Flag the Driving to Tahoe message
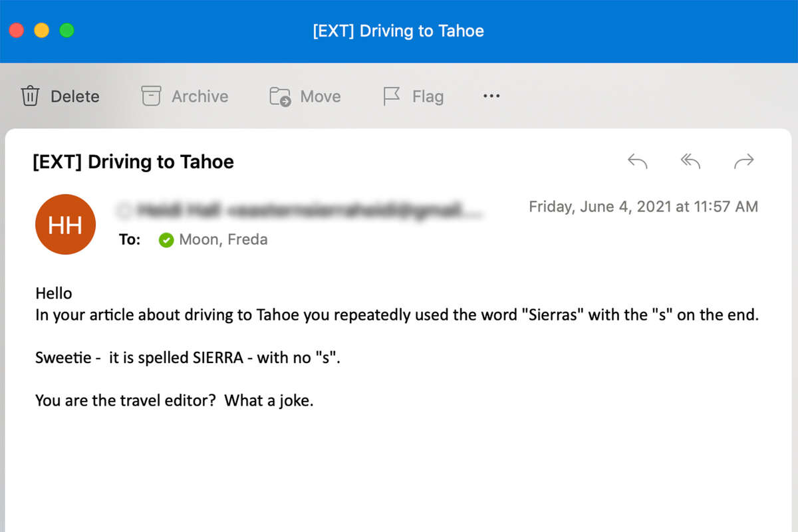Image resolution: width=798 pixels, height=532 pixels. 392,96
